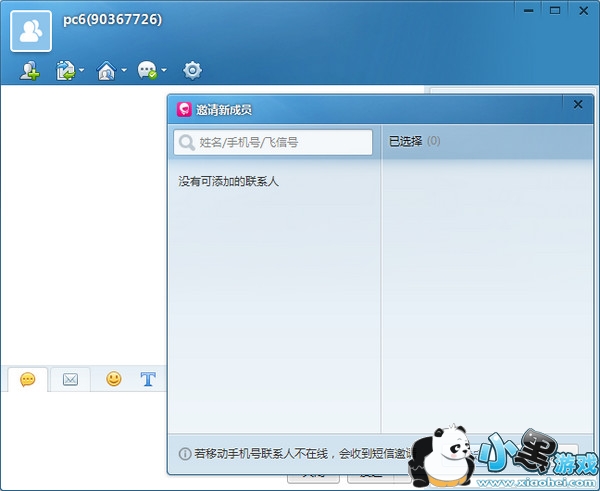Click the magnifier icon in search box
The width and height of the screenshot is (600, 491).
pyautogui.click(x=187, y=142)
